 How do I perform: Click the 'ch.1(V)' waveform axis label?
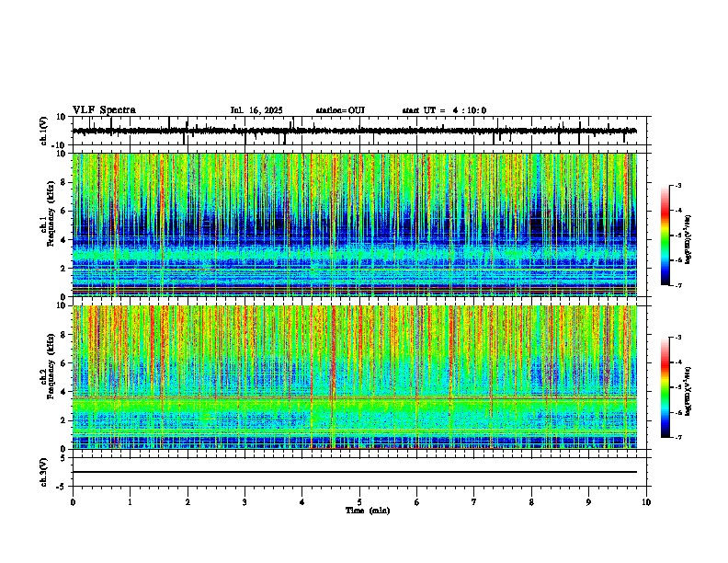[44, 131]
